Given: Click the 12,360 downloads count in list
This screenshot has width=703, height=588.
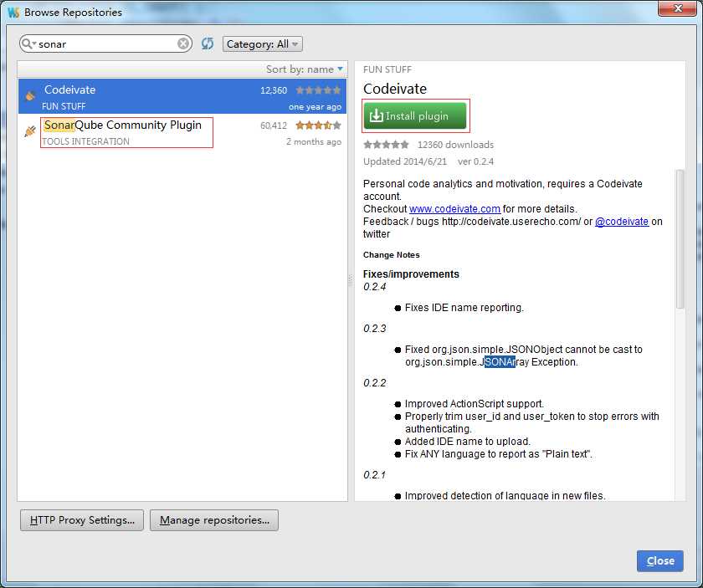Looking at the screenshot, I should click(274, 90).
